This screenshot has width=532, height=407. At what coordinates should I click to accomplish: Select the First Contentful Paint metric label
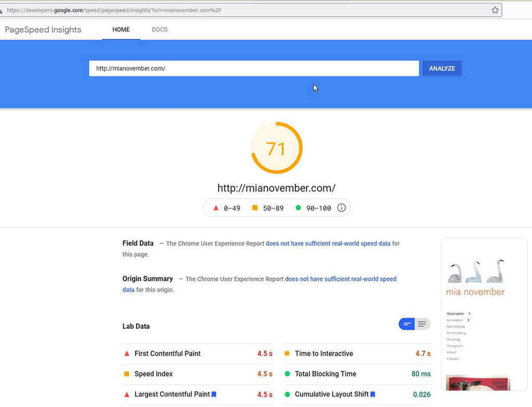tap(168, 354)
